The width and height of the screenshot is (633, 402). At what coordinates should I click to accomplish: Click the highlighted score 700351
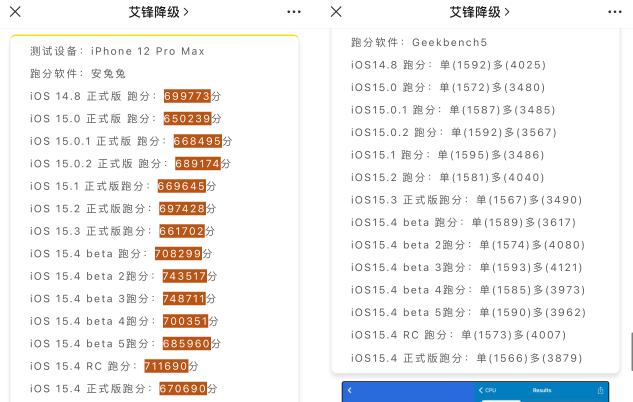[x=186, y=321]
